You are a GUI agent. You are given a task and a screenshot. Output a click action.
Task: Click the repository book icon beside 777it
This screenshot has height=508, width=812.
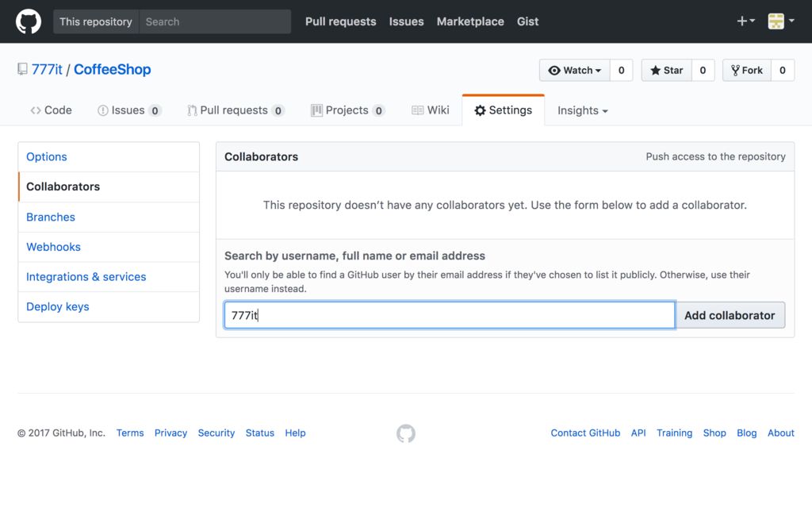point(22,70)
